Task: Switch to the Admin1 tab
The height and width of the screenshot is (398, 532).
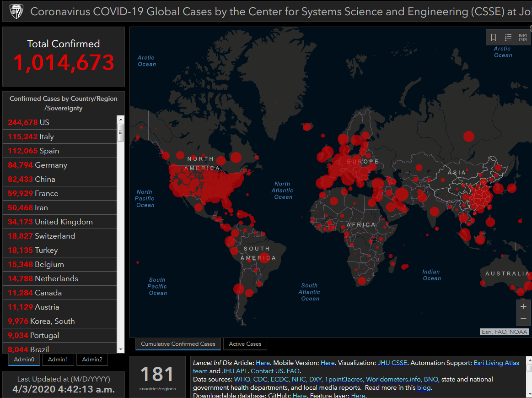Action: [x=58, y=359]
